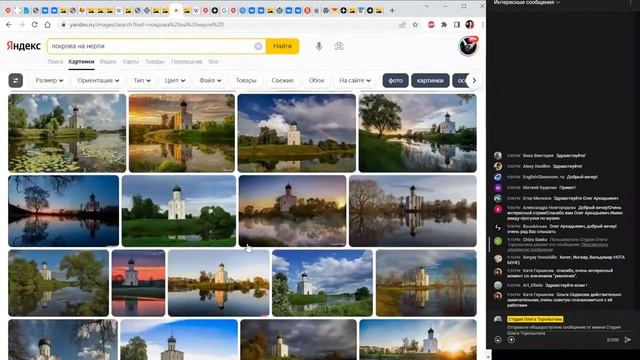Click EnglishClassroom avatar in chat
The image size is (640, 360).
498,177
